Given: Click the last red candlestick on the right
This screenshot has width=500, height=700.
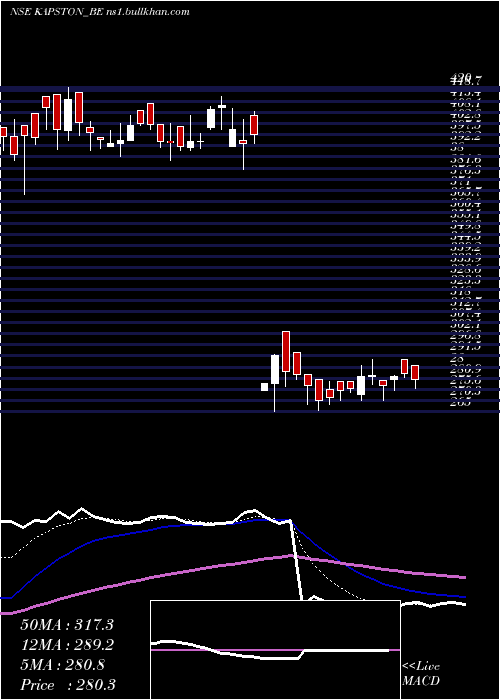Looking at the screenshot, I should (415, 372).
